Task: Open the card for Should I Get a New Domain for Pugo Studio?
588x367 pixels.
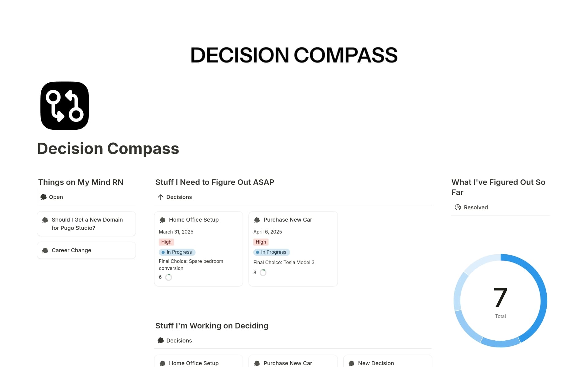Action: point(87,223)
